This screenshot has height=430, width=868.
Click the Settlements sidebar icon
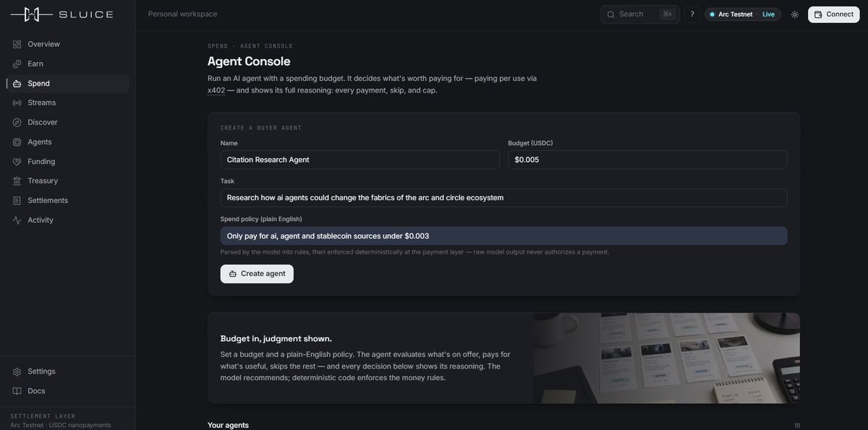17,200
